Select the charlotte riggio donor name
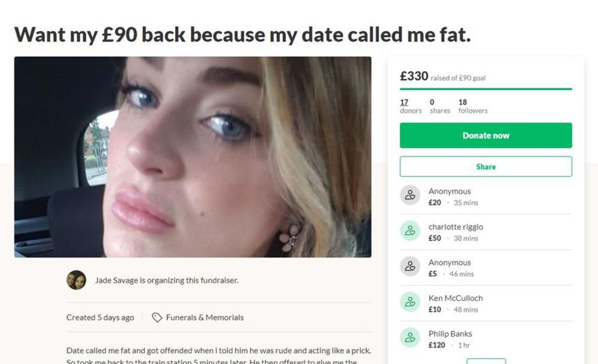Viewport: 598px width, 364px height. (x=455, y=227)
